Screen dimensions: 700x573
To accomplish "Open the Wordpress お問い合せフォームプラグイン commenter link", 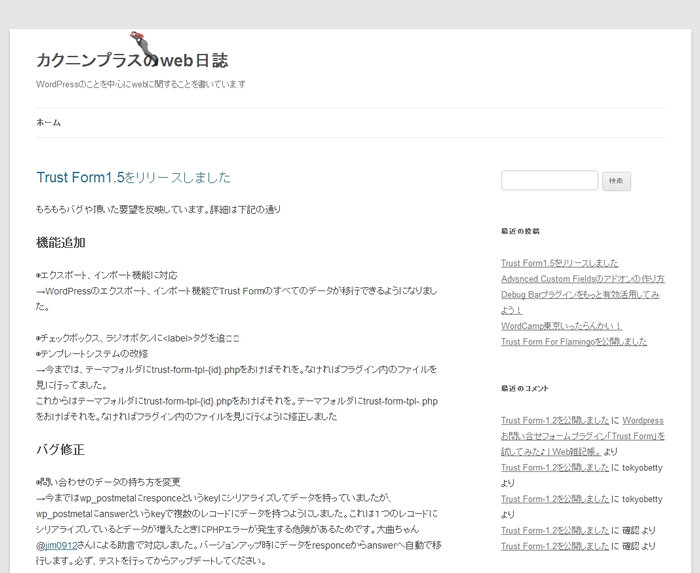I will tap(583, 436).
